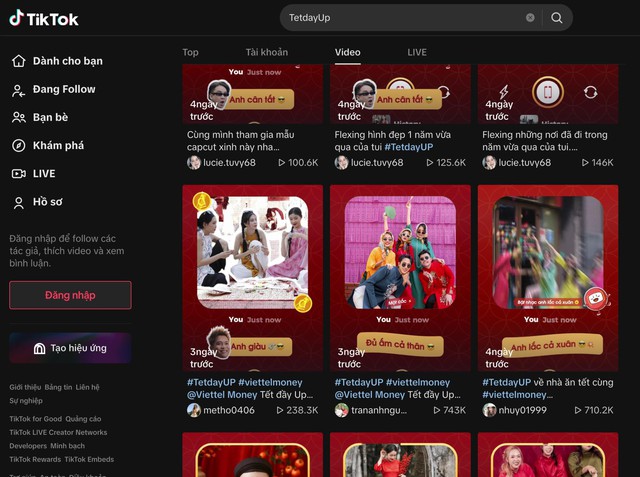Click username metho0406
The width and height of the screenshot is (640, 477).
coord(229,410)
